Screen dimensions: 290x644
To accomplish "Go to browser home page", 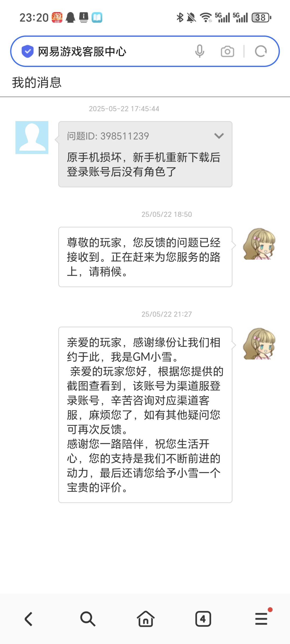I will point(146,619).
